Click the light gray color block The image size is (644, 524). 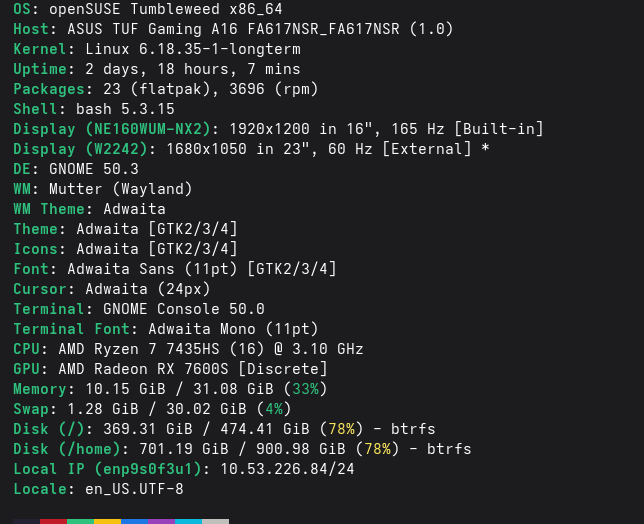tap(216, 522)
